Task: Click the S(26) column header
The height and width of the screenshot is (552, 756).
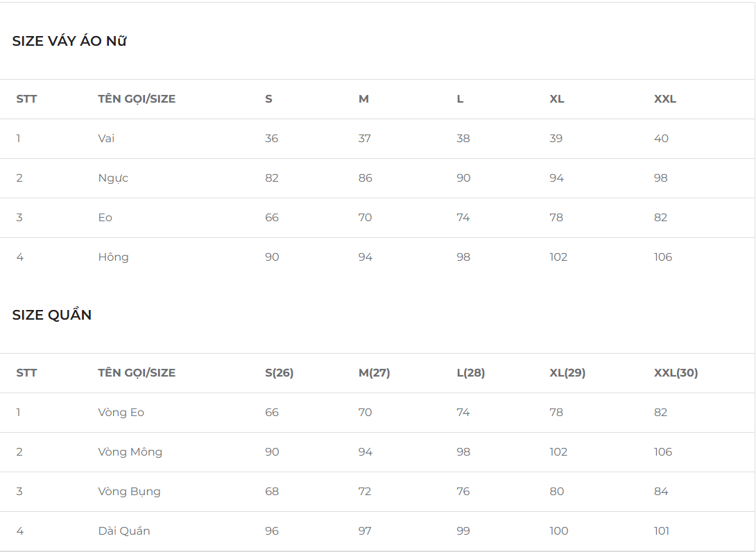Action: coord(279,373)
